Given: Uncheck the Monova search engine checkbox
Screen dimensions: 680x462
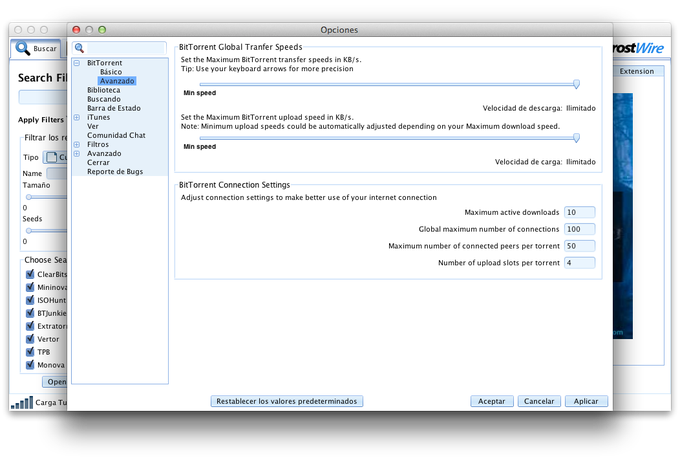Looking at the screenshot, I should [30, 365].
